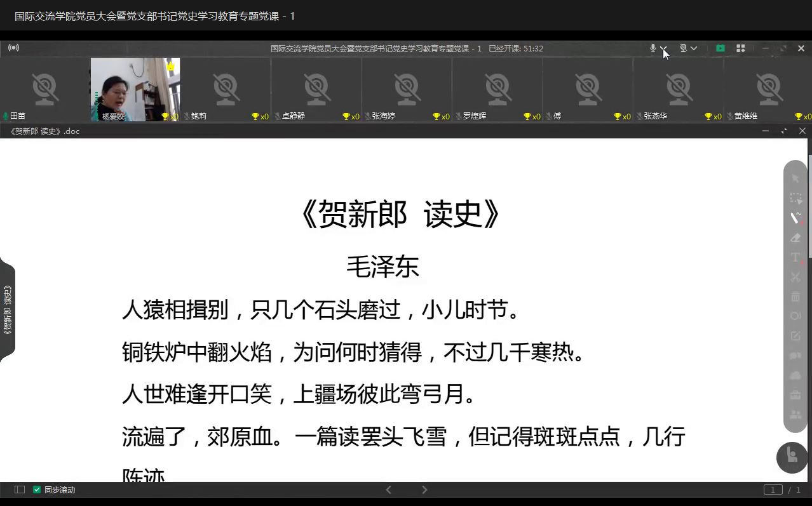Image resolution: width=812 pixels, height=506 pixels.
Task: Select the pen drawing tool
Action: tap(795, 218)
